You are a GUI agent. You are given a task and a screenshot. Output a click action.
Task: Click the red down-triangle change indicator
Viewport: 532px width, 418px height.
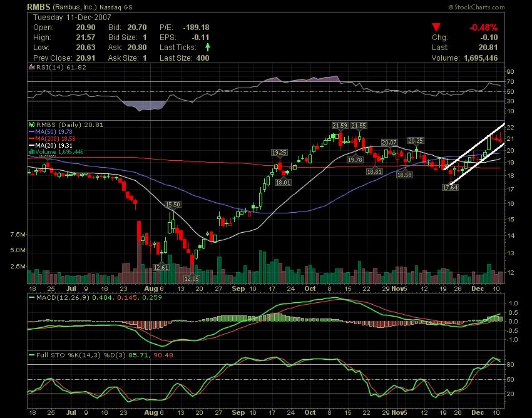tap(436, 28)
